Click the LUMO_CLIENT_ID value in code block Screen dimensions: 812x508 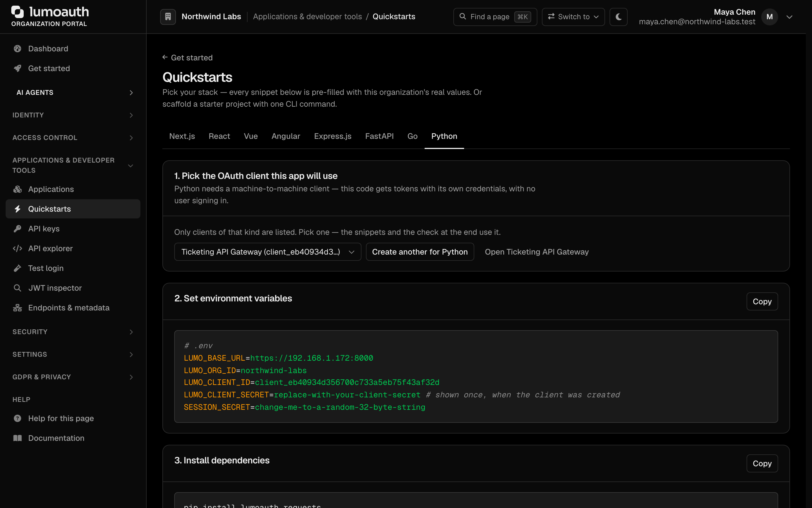tap(347, 382)
